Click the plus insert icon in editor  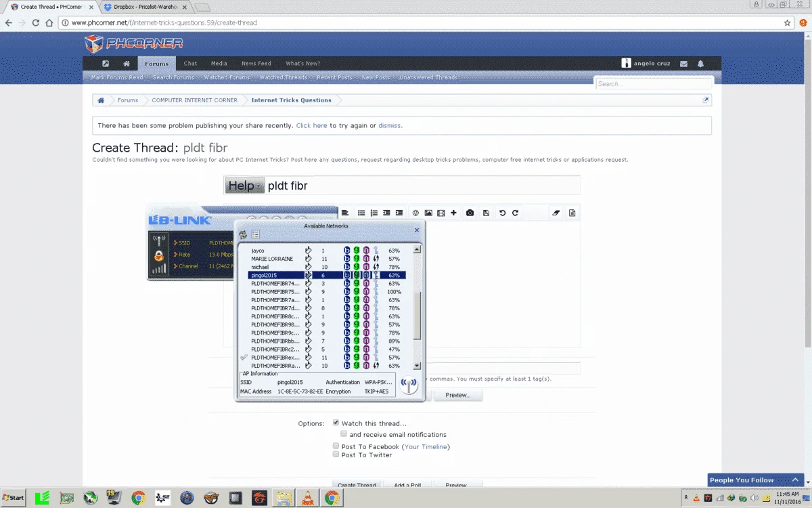pos(453,213)
